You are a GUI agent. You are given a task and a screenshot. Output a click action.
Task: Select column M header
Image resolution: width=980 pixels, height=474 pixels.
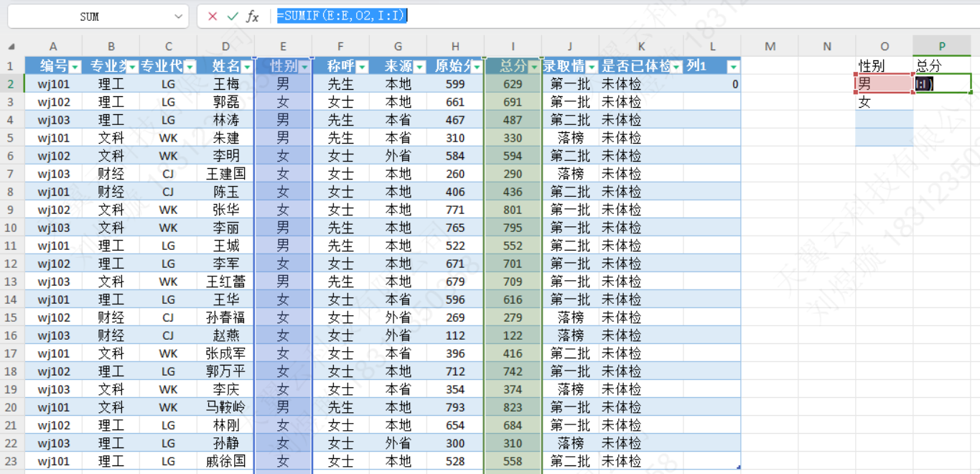(x=770, y=47)
